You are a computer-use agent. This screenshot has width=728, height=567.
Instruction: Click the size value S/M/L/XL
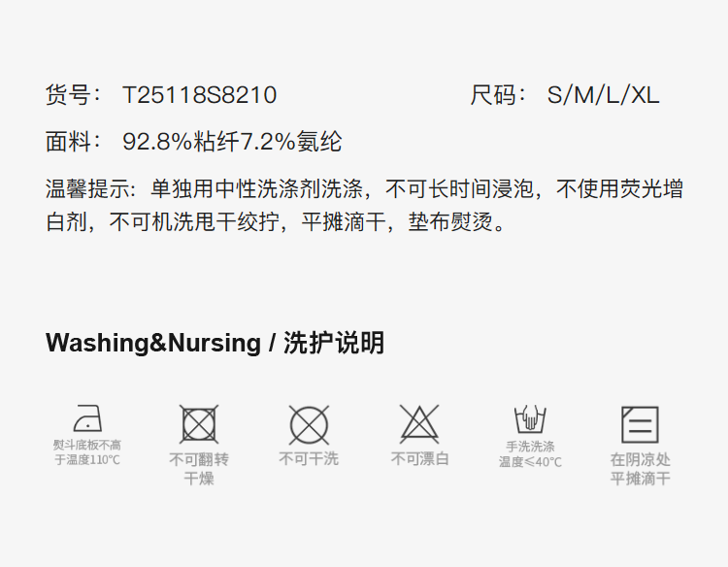coord(603,95)
